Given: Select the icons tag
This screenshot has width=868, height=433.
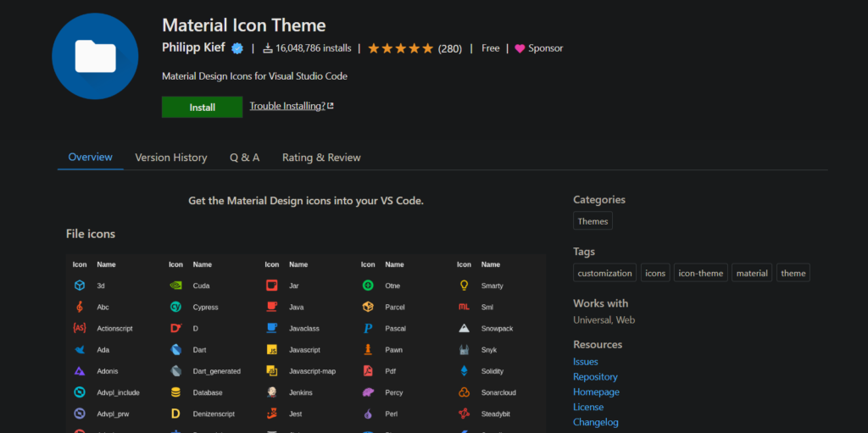Looking at the screenshot, I should click(x=655, y=273).
